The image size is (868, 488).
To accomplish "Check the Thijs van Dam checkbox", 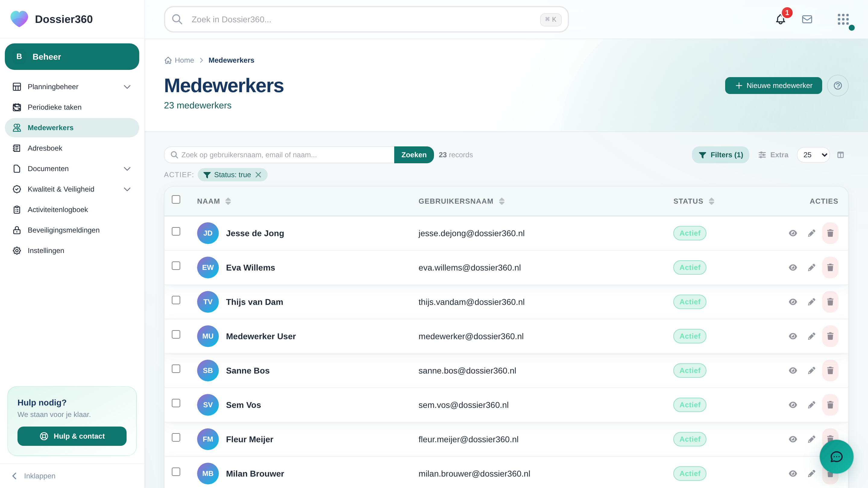I will pos(176,300).
